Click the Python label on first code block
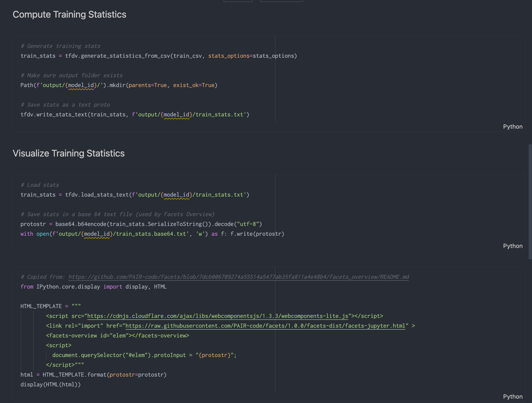The height and width of the screenshot is (403, 532). [513, 126]
